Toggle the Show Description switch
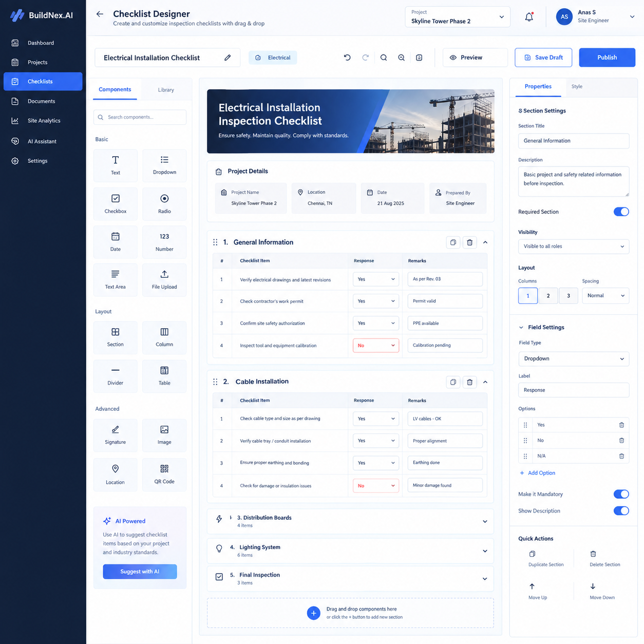 coord(621,510)
